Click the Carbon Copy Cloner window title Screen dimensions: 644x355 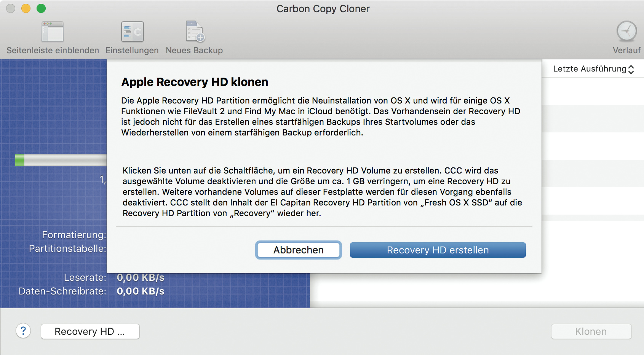coord(323,9)
